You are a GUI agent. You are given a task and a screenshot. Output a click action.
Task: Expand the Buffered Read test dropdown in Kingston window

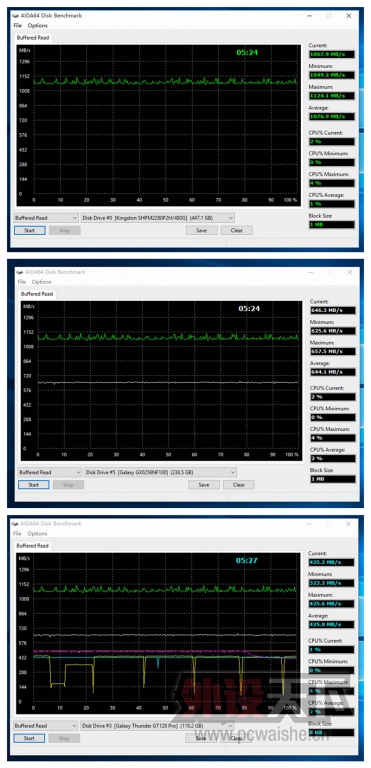[46, 217]
